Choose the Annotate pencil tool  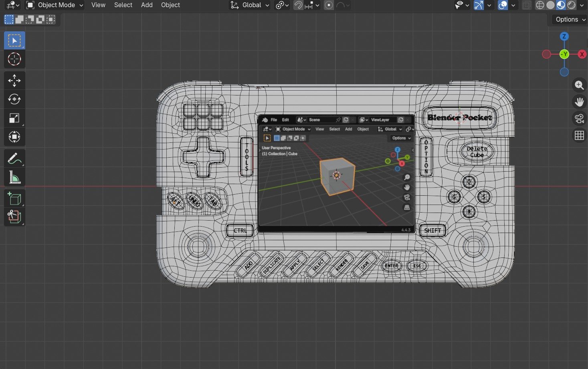[x=14, y=159]
